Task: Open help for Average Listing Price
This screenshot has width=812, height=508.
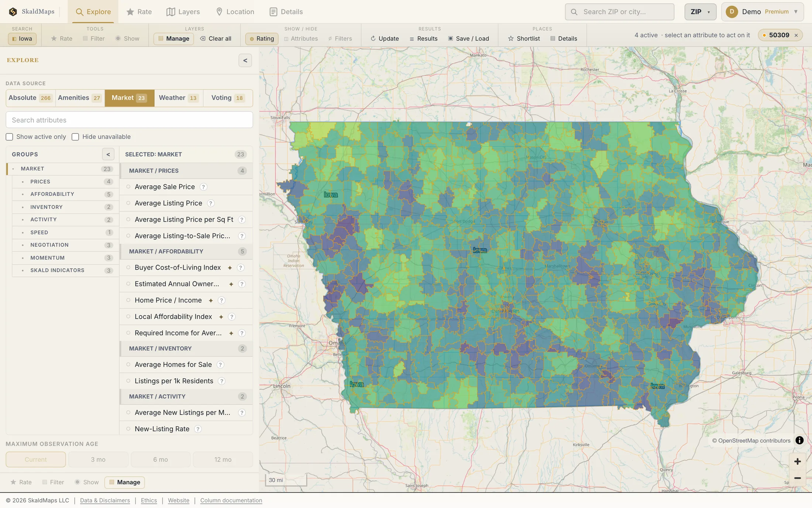Action: (211, 203)
